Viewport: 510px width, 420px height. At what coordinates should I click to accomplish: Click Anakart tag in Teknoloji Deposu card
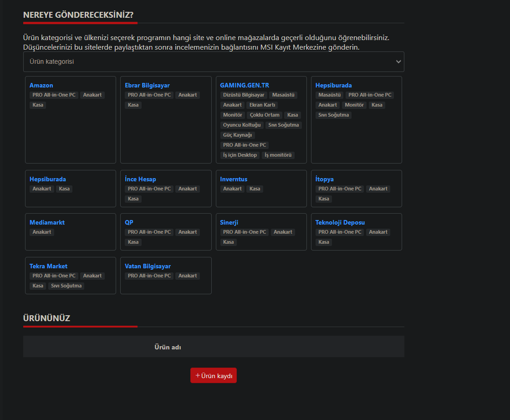[x=378, y=232]
